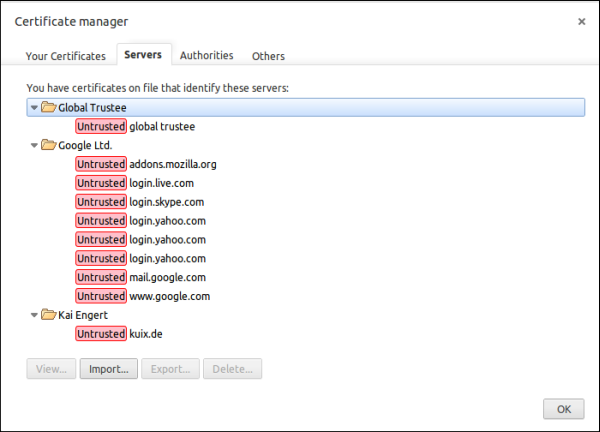Click the Import... button

109,369
